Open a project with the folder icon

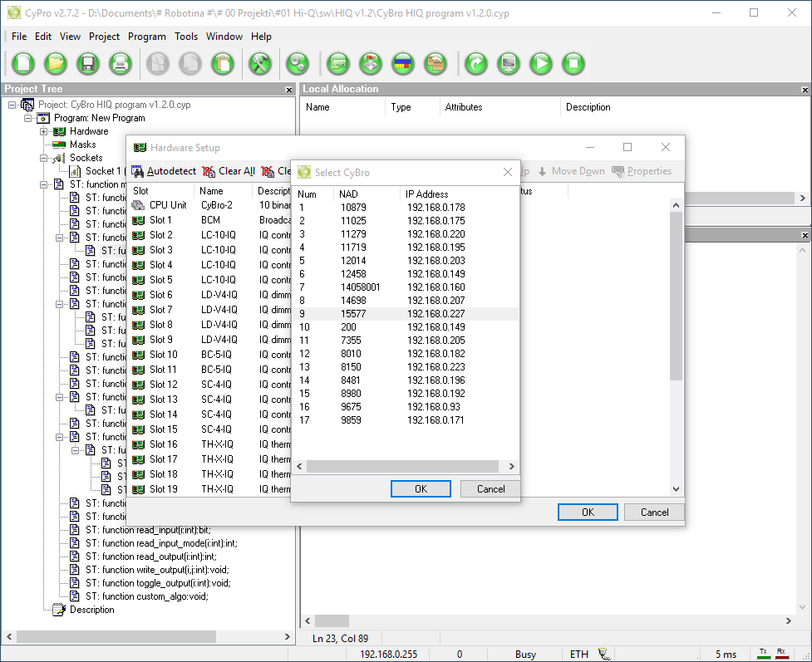tap(56, 63)
